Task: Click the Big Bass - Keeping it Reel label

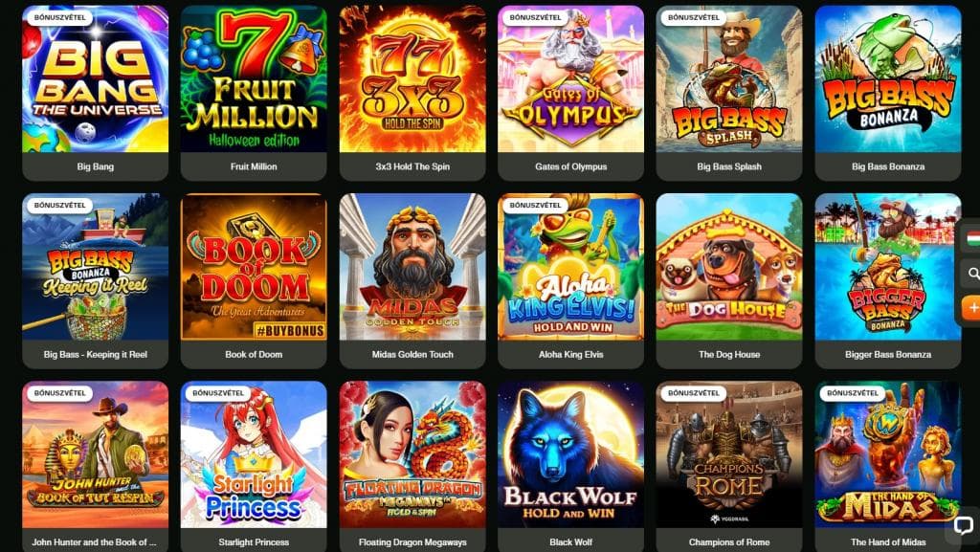Action: [x=96, y=355]
